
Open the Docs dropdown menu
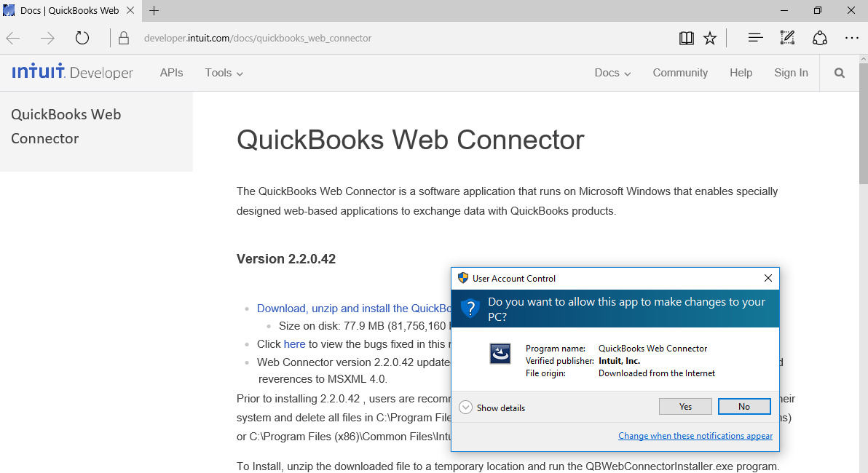pyautogui.click(x=612, y=73)
